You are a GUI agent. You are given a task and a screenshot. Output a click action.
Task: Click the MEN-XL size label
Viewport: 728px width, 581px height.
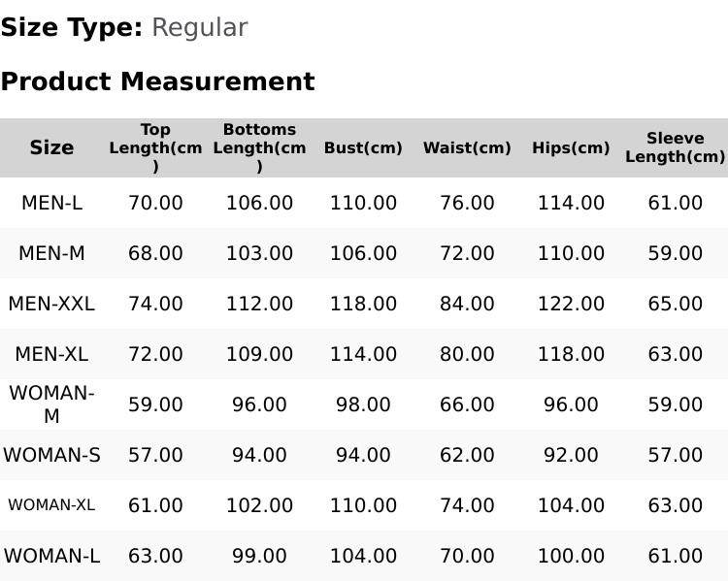click(x=51, y=355)
